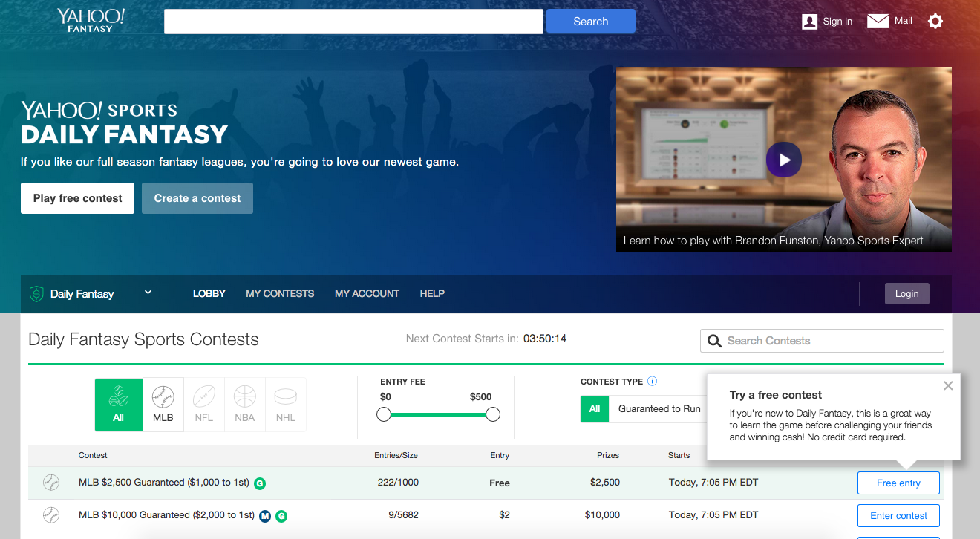Image resolution: width=980 pixels, height=539 pixels.
Task: Go to the LOBBY tab
Action: tap(209, 294)
